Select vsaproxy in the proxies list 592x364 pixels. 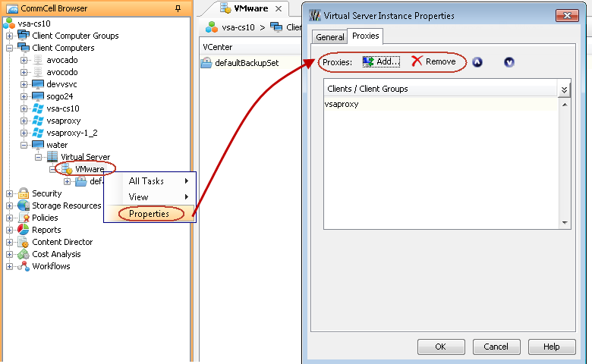(342, 105)
